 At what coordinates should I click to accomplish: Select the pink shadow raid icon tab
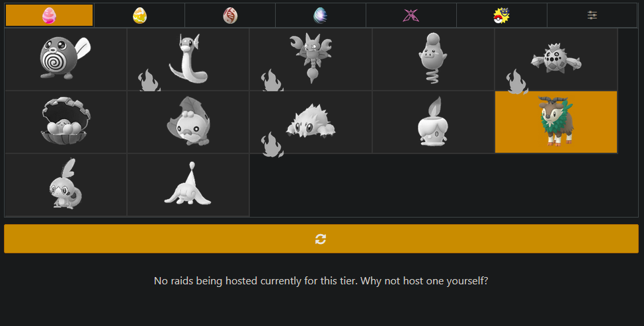click(411, 15)
